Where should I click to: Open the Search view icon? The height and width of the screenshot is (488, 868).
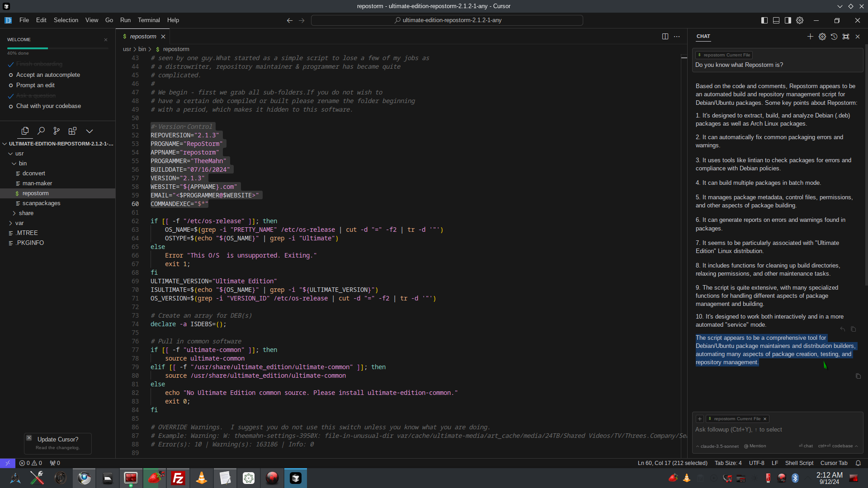click(41, 131)
